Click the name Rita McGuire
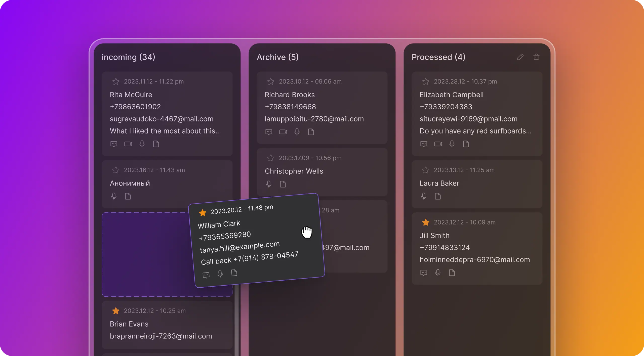This screenshot has width=644, height=356. (x=131, y=95)
